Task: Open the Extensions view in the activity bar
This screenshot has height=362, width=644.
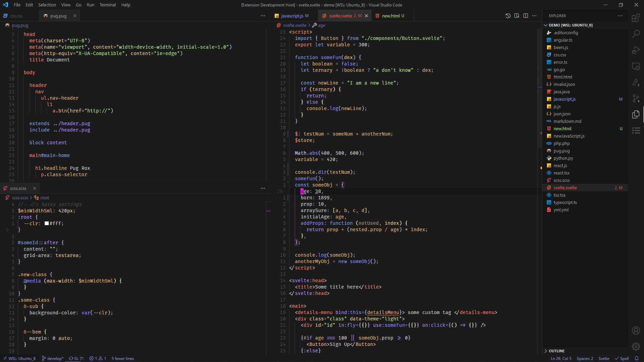Action: [636, 18]
